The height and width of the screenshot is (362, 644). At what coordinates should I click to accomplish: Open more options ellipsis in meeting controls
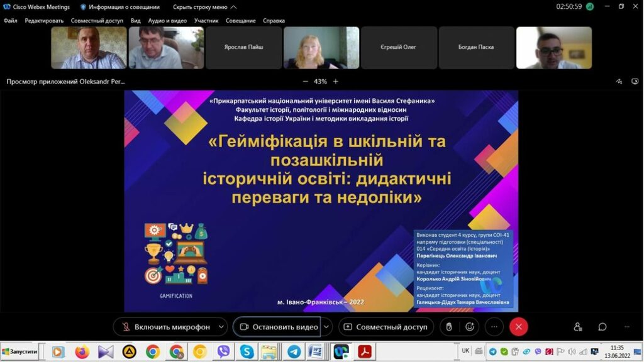tap(494, 327)
